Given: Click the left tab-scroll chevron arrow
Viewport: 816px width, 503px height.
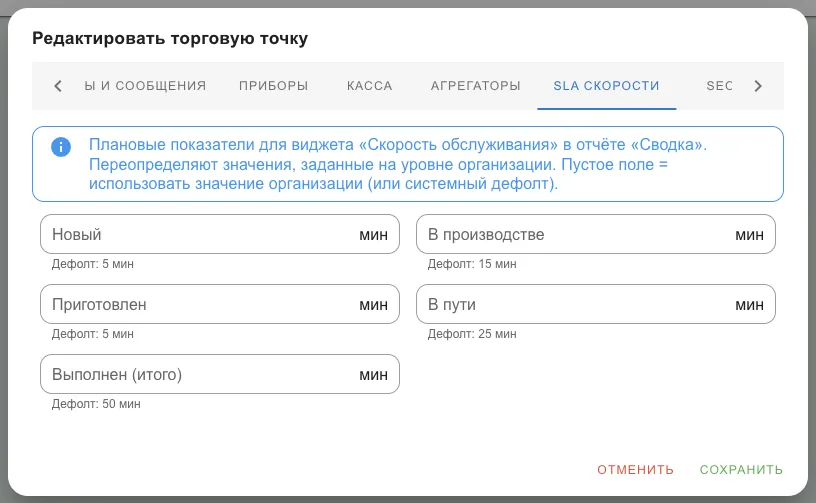Looking at the screenshot, I should click(58, 86).
